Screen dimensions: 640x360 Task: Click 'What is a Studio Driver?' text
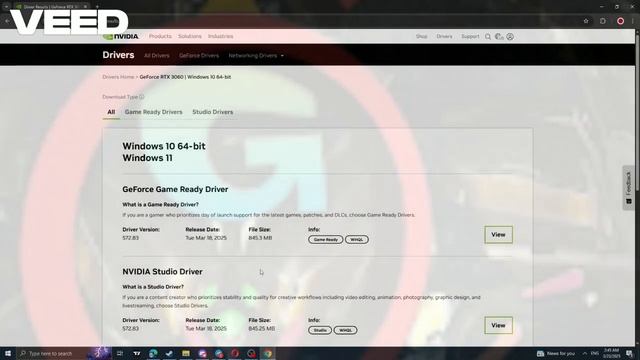[x=153, y=287]
